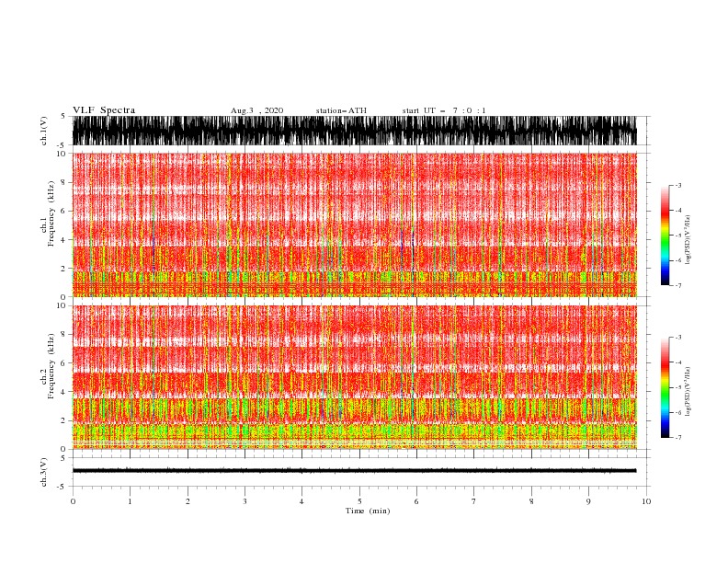Click the "-3" label on ch.1 color scale
The height and width of the screenshot is (563, 728).
click(678, 185)
